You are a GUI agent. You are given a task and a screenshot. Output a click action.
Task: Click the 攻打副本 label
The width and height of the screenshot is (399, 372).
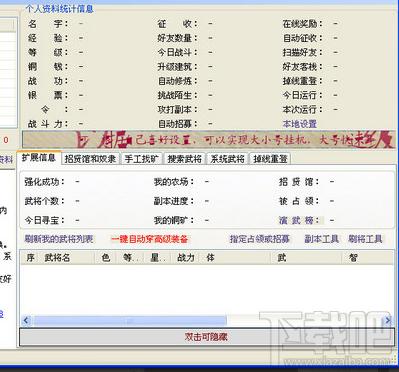tap(177, 109)
